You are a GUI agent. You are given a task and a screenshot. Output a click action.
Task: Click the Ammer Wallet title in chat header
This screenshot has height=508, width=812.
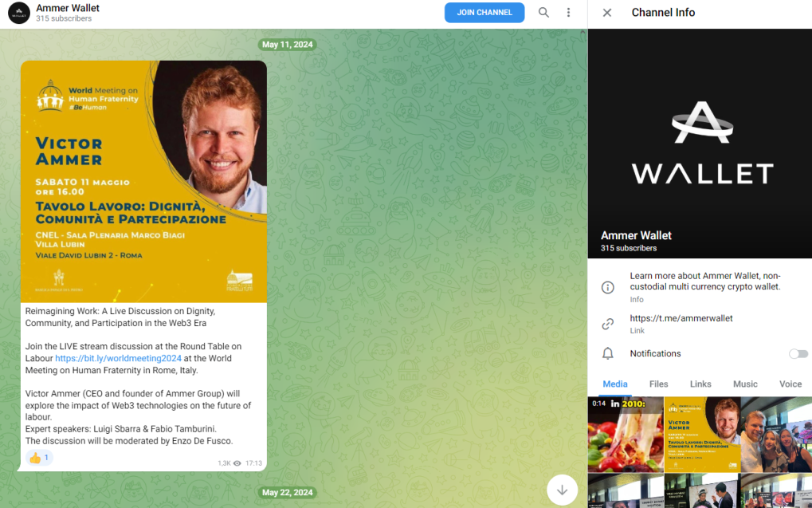point(68,8)
